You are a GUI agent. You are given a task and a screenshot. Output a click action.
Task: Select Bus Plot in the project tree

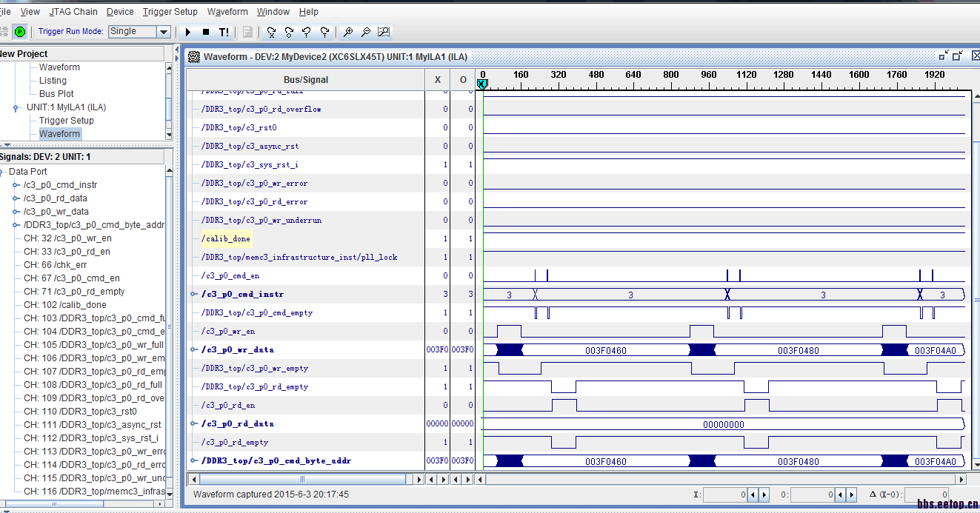pos(56,94)
